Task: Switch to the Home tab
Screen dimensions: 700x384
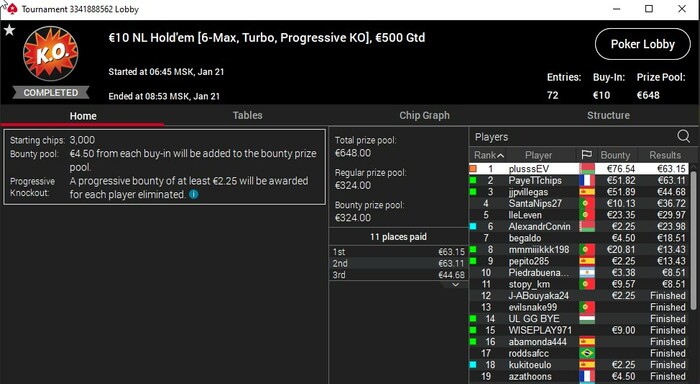Action: tap(83, 116)
